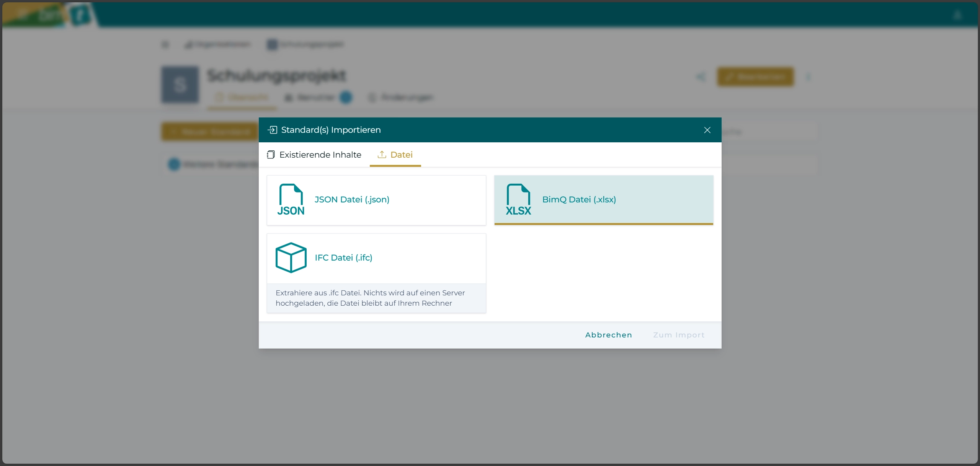
Task: Click the user account icon in the top bar
Action: (957, 15)
